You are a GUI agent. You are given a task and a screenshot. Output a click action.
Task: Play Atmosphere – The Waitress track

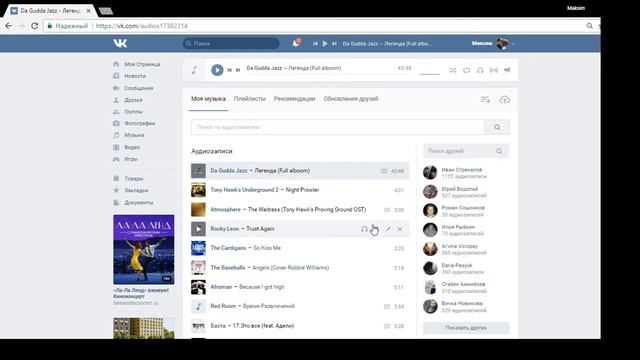coord(198,209)
